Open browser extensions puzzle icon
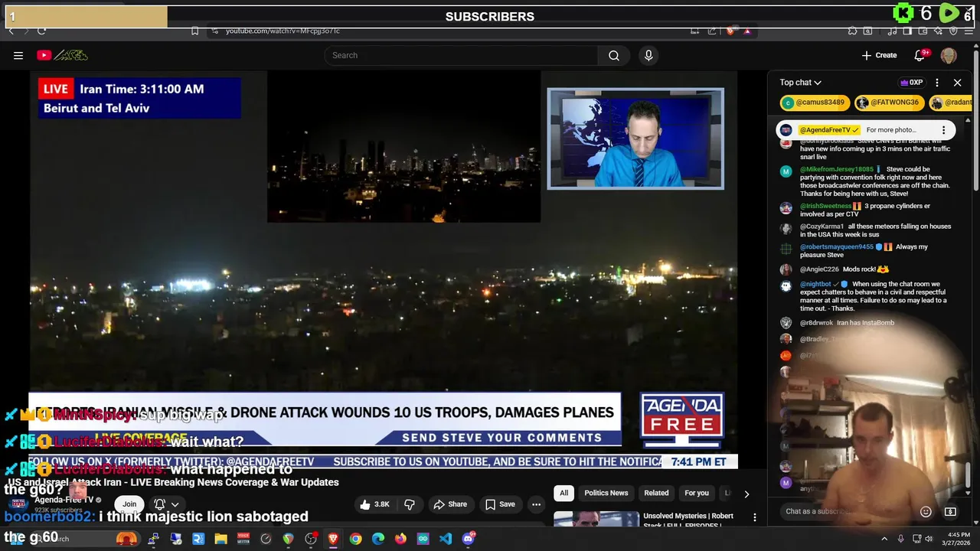Viewport: 980px width, 551px height. click(852, 31)
